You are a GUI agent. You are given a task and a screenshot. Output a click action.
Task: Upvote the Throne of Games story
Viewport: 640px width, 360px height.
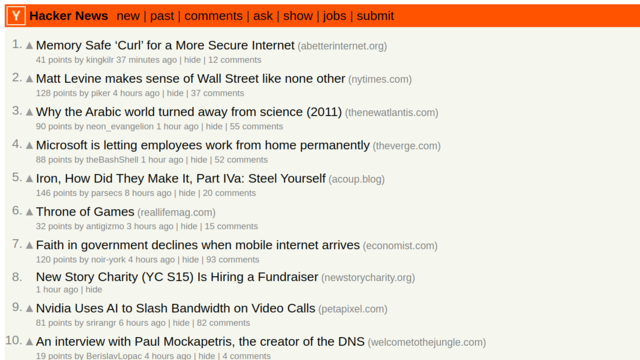click(x=29, y=212)
